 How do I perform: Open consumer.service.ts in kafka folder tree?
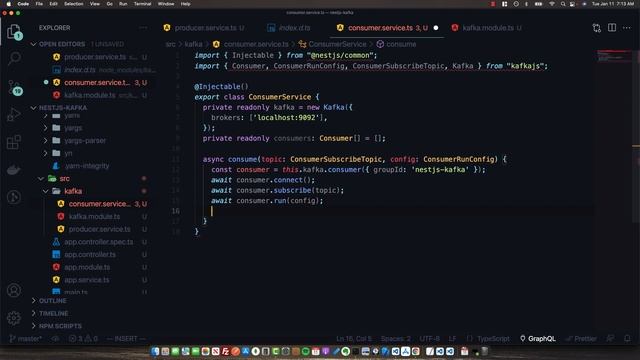coord(100,204)
